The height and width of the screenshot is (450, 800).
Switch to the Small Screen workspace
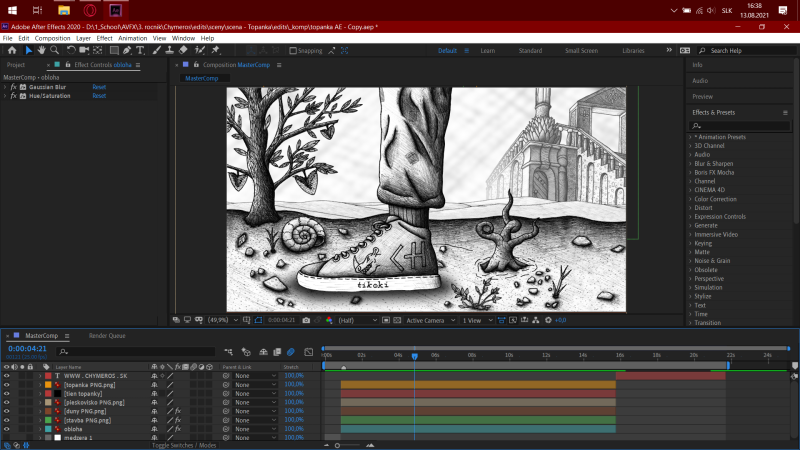coord(581,51)
